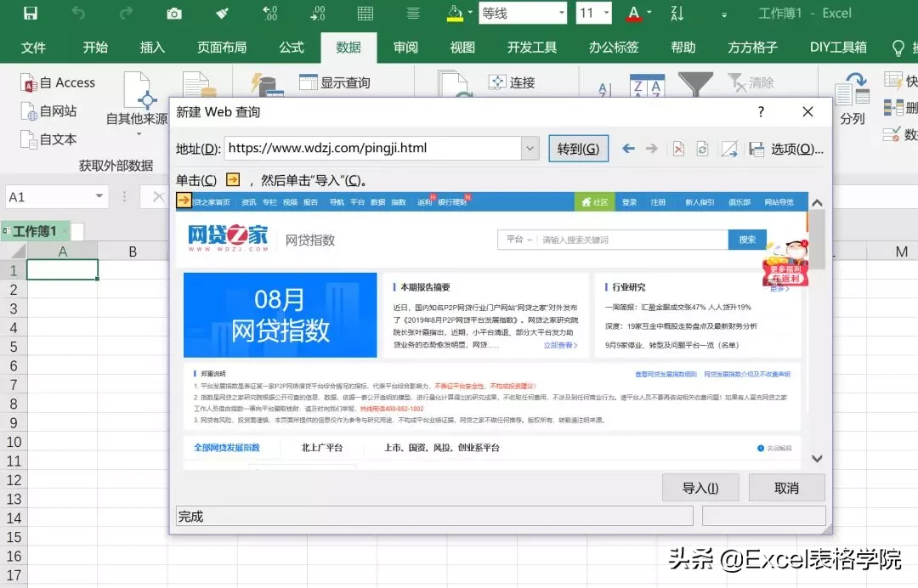
Task: Click the Filter funnel icon in the ribbon
Action: 695,83
